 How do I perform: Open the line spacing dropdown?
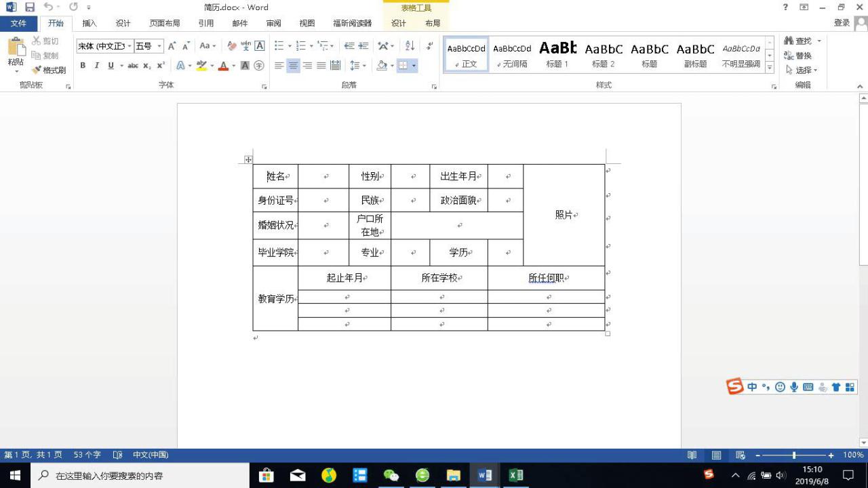pyautogui.click(x=357, y=66)
